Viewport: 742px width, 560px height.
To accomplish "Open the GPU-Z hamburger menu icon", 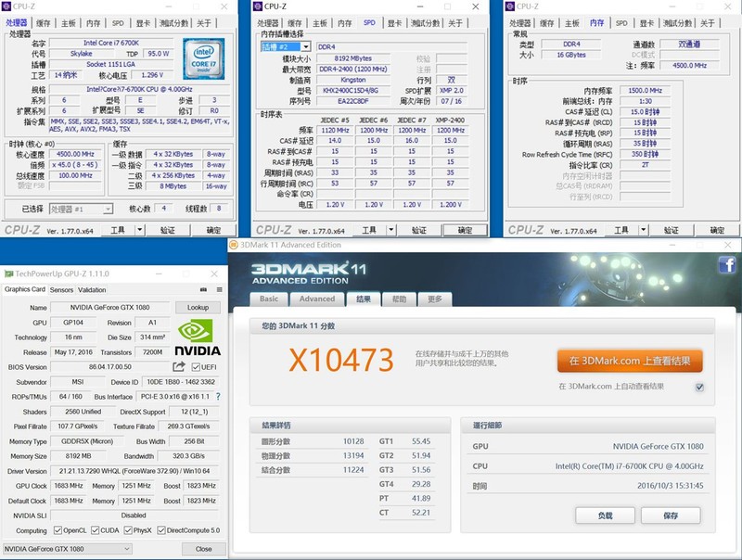I will pyautogui.click(x=220, y=289).
